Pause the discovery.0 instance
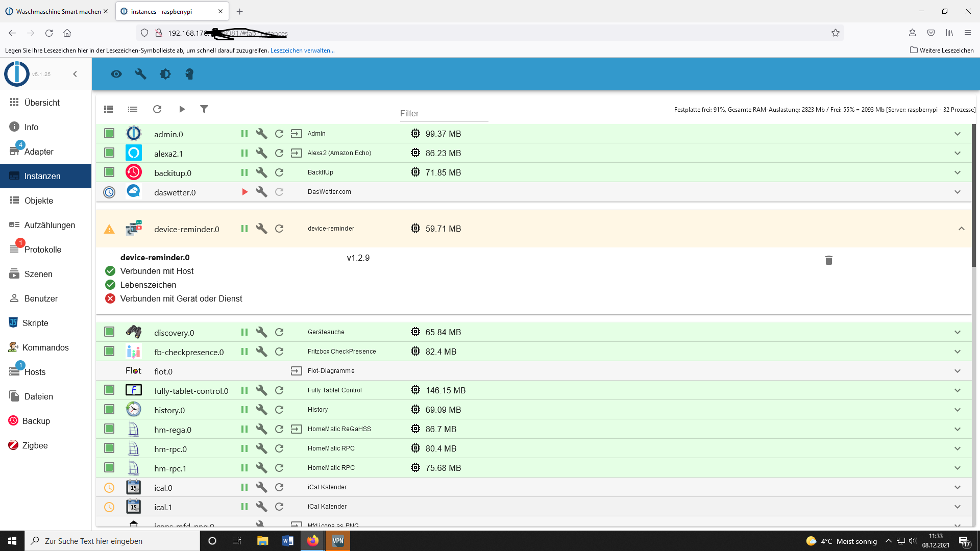Screen dimensions: 980x551 (244, 332)
